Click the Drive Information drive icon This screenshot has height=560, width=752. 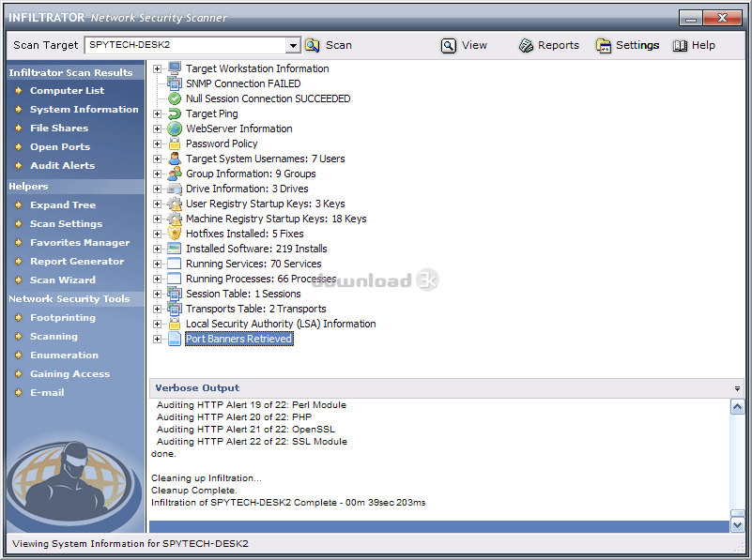(175, 189)
